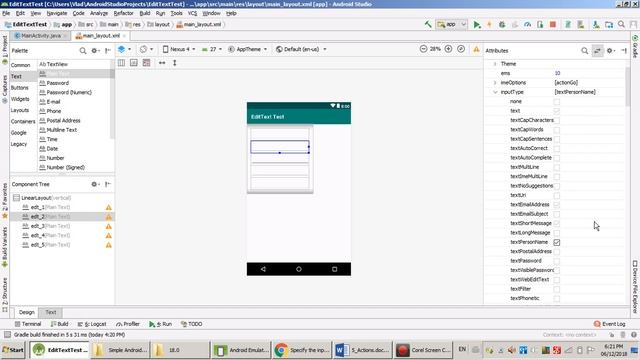Select edt_3 in Component Tree
This screenshot has width=640, height=360.
pyautogui.click(x=62, y=226)
